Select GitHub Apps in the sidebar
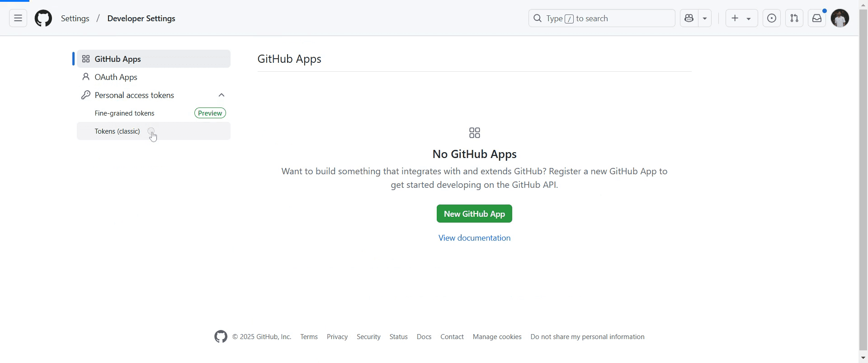The height and width of the screenshot is (363, 868). (x=154, y=59)
